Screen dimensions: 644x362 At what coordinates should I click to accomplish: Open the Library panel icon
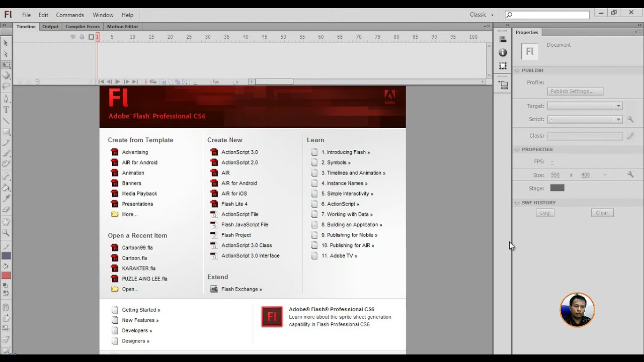(503, 85)
